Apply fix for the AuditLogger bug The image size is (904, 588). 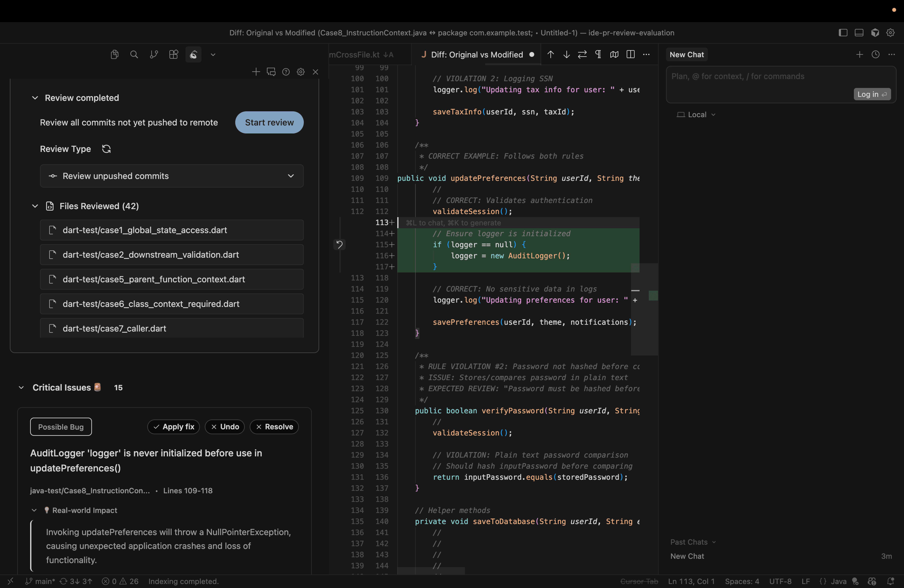click(173, 427)
